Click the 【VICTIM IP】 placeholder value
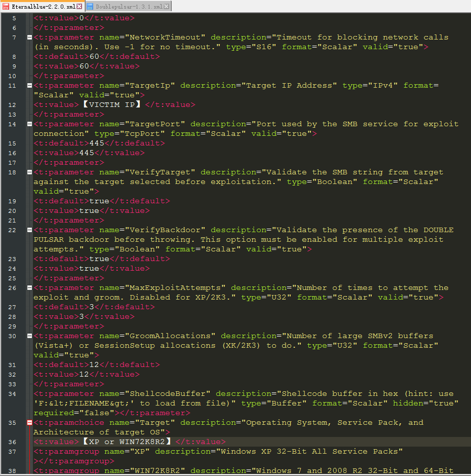Image resolution: width=471 pixels, height=476 pixels. pos(112,104)
